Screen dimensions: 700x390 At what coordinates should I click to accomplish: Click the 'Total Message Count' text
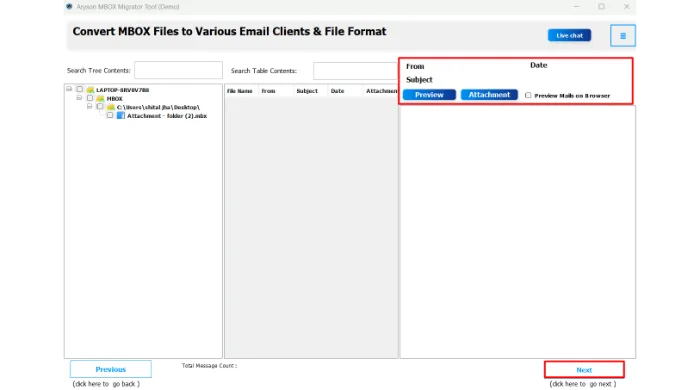pos(209,366)
